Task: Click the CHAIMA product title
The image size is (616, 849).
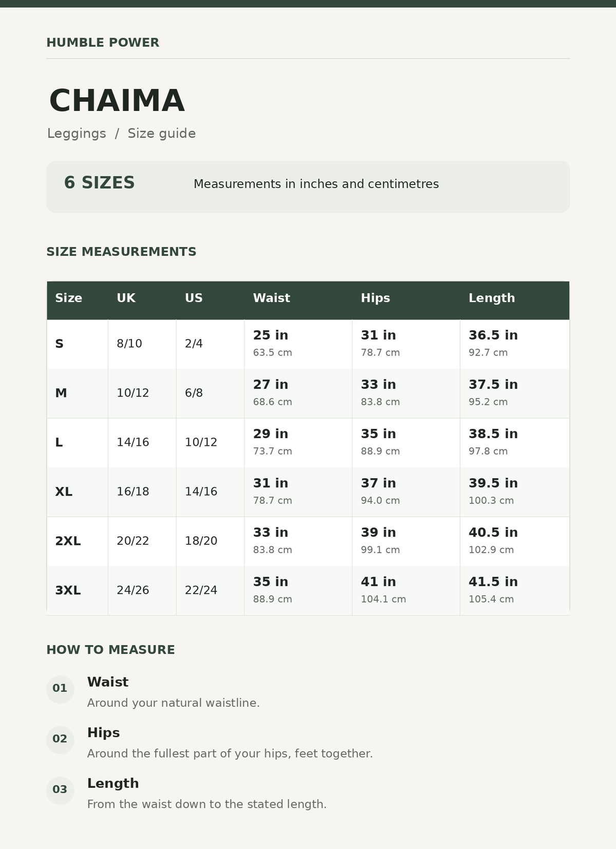Action: click(117, 101)
